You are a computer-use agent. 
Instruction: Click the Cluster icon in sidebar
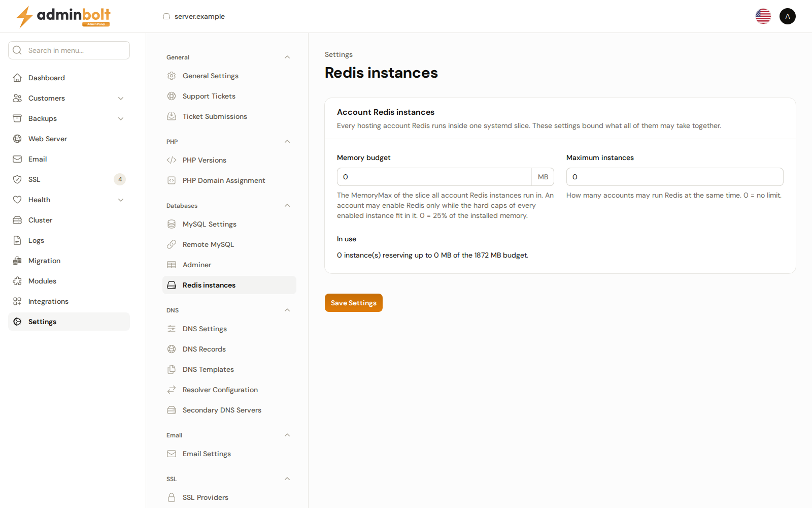point(17,220)
